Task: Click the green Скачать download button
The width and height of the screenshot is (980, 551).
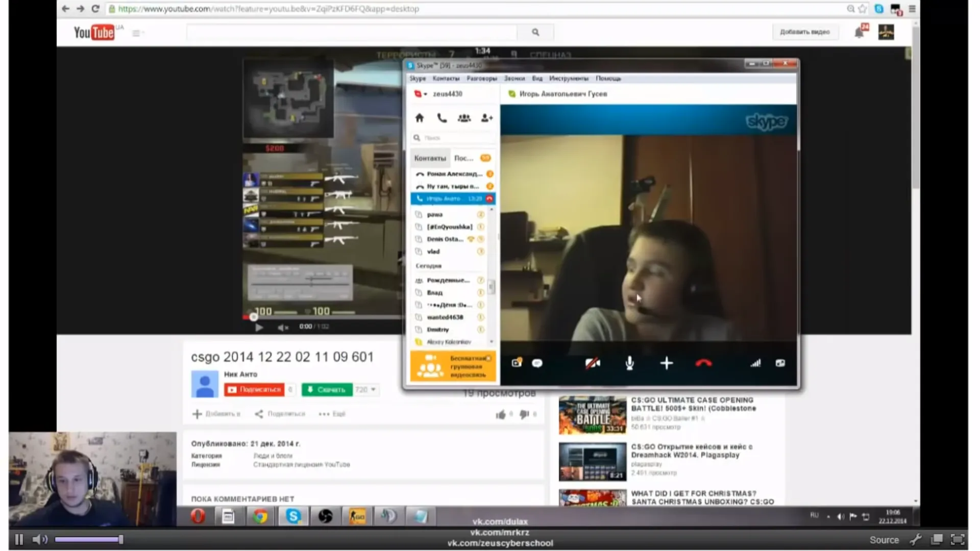Action: [x=327, y=390]
